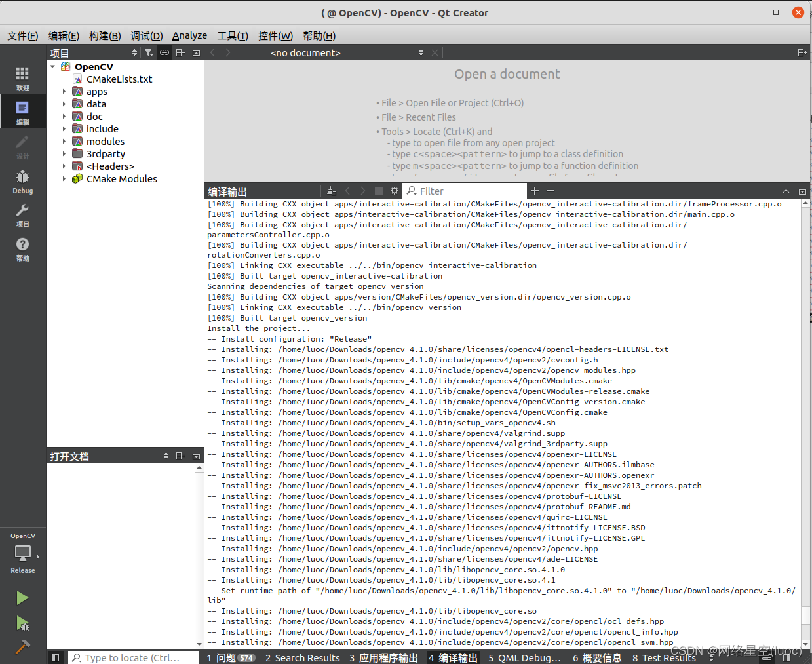The width and height of the screenshot is (812, 664).
Task: Select CMakeLists.txt in the project tree
Action: coord(119,79)
